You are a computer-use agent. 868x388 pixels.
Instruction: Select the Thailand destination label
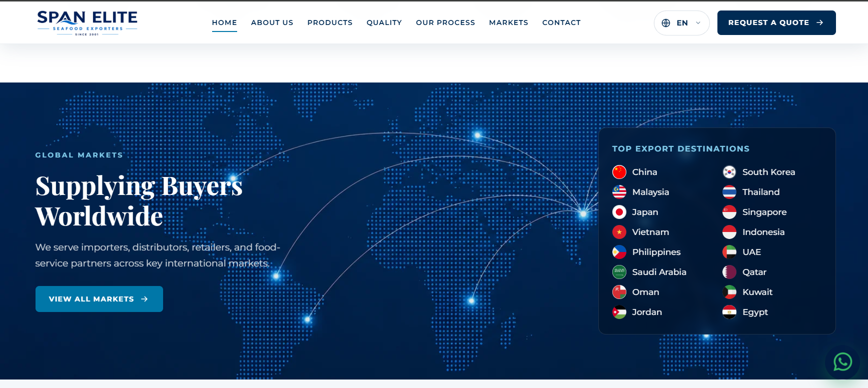(761, 192)
